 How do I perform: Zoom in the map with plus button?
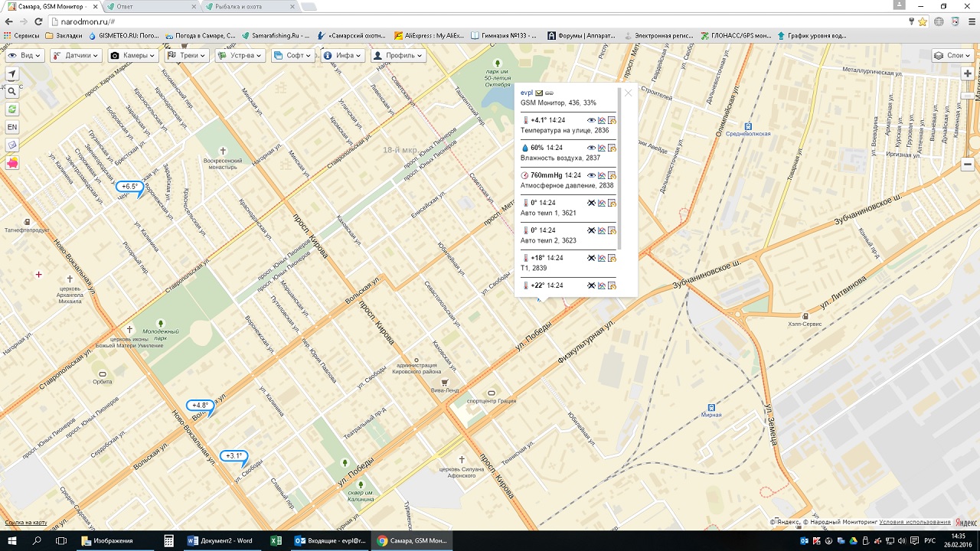pos(968,73)
